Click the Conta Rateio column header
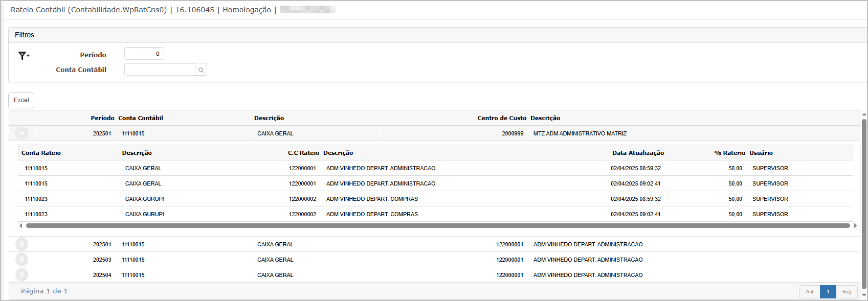This screenshot has height=301, width=868. click(41, 153)
